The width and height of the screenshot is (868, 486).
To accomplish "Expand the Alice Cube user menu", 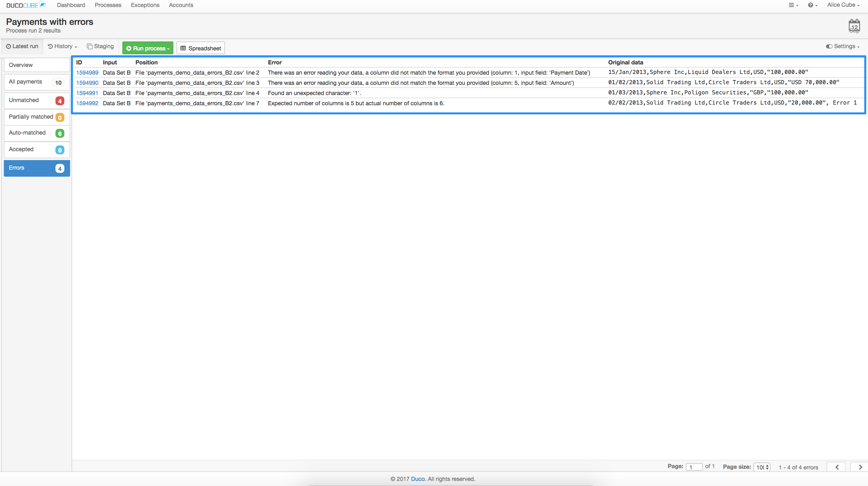I will [843, 5].
